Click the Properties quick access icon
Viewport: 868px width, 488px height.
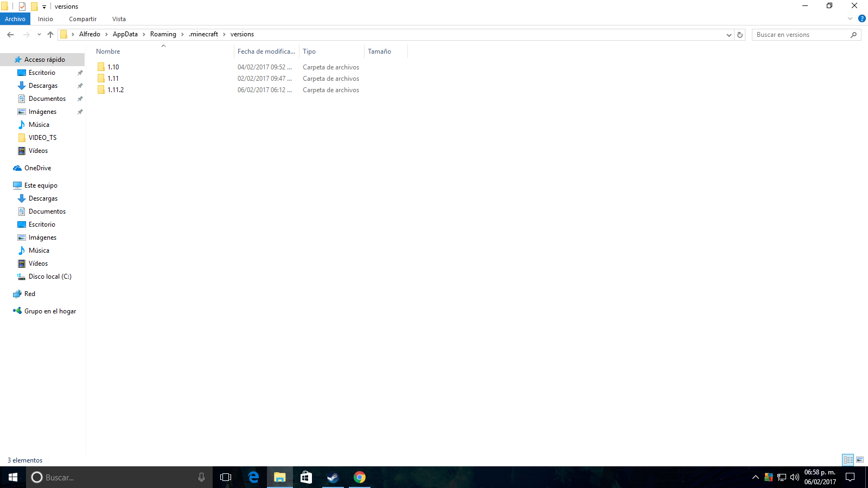[x=22, y=7]
